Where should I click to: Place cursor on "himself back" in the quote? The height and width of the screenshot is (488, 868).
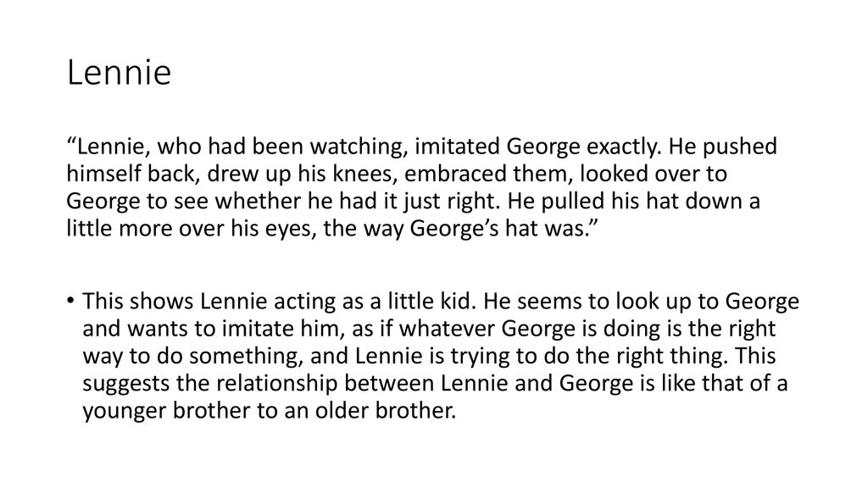[x=131, y=174]
